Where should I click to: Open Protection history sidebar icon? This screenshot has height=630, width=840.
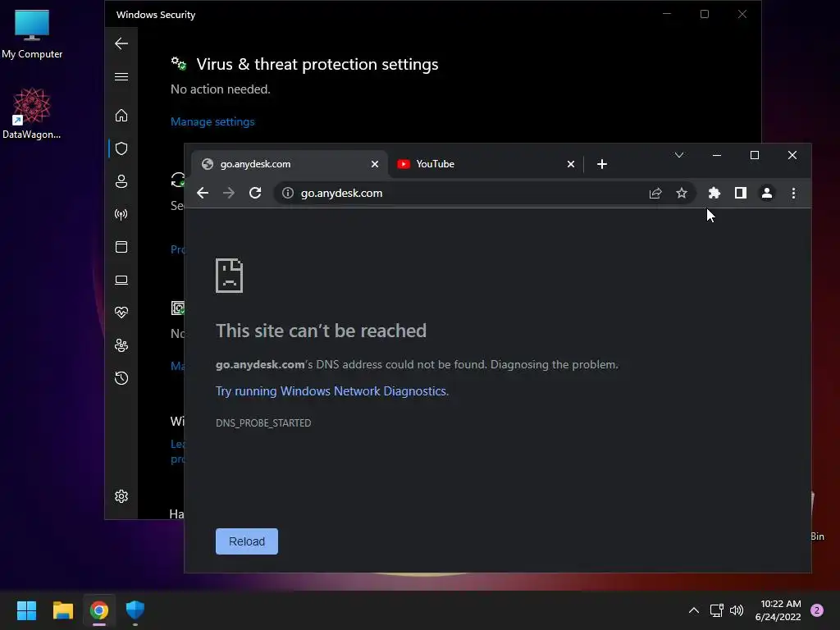click(x=121, y=378)
